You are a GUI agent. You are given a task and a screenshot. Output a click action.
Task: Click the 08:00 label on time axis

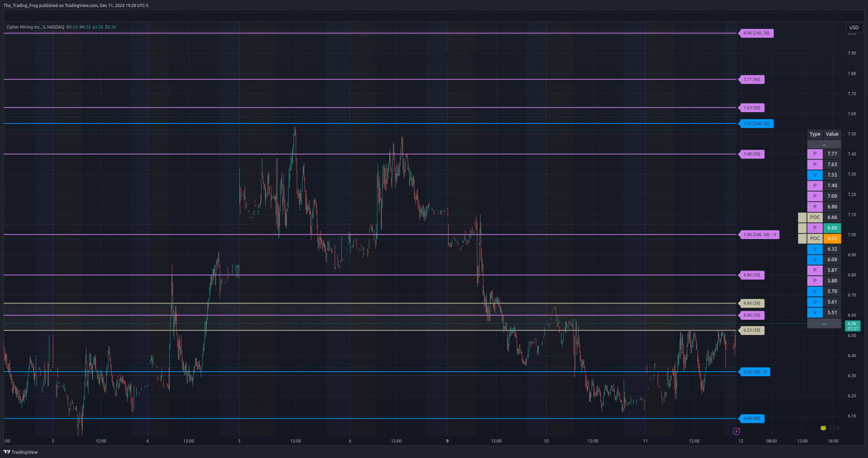point(771,441)
